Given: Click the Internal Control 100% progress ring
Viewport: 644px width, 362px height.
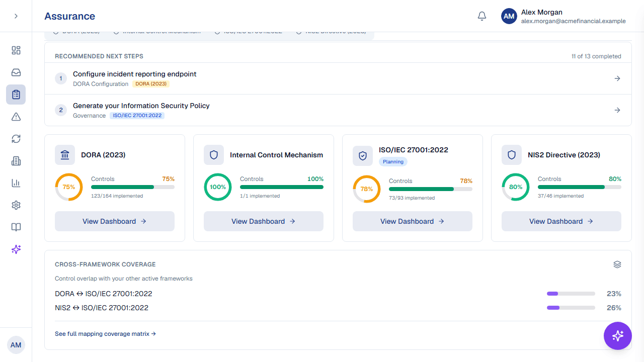Looking at the screenshot, I should click(218, 187).
